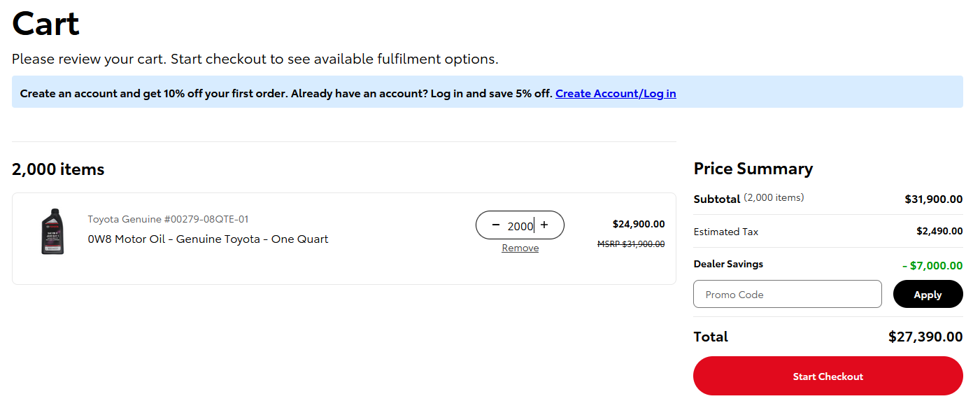Click the Dealer Savings label
The height and width of the screenshot is (415, 980).
(728, 264)
